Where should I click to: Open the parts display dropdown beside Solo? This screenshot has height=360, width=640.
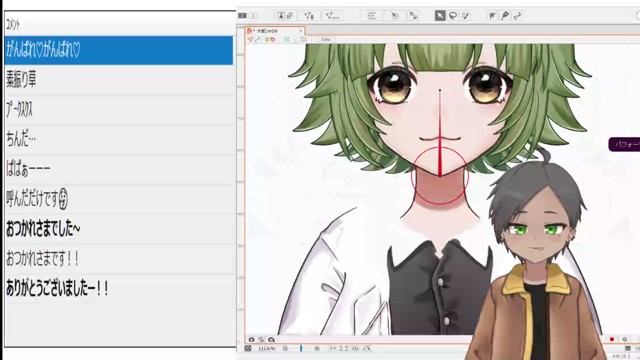[303, 39]
